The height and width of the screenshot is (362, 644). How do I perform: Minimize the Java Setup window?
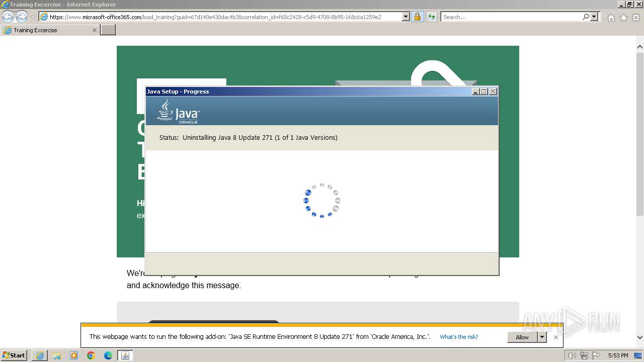475,92
